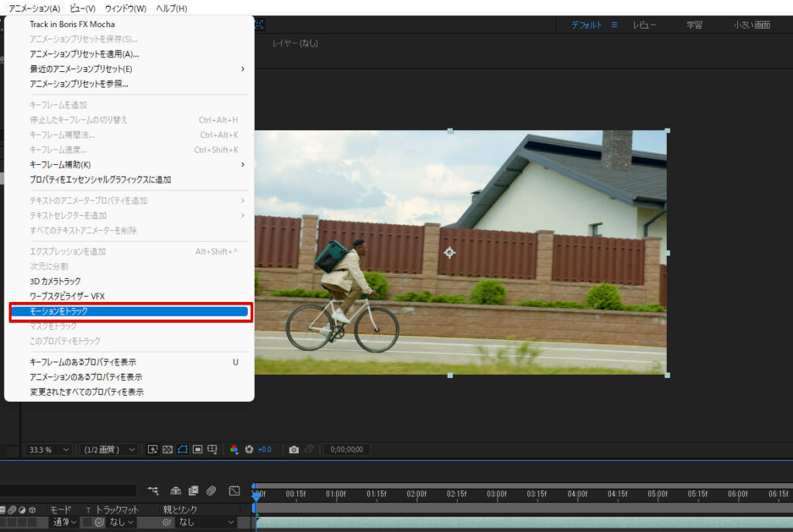Click the Frame Blending icon in timeline

pyautogui.click(x=193, y=491)
